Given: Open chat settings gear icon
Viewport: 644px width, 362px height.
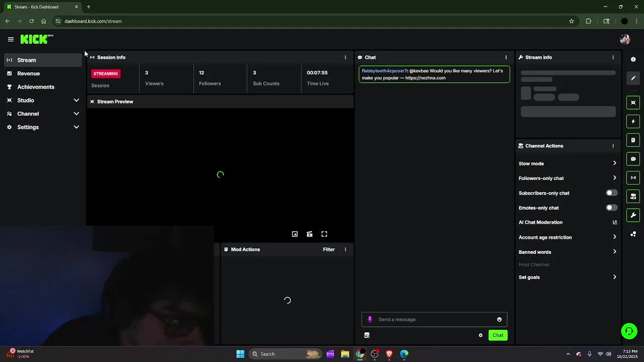Looking at the screenshot, I should coord(480,335).
